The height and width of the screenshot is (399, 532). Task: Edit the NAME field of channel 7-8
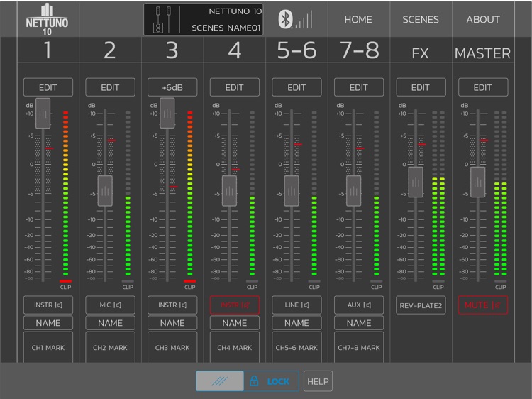(359, 323)
